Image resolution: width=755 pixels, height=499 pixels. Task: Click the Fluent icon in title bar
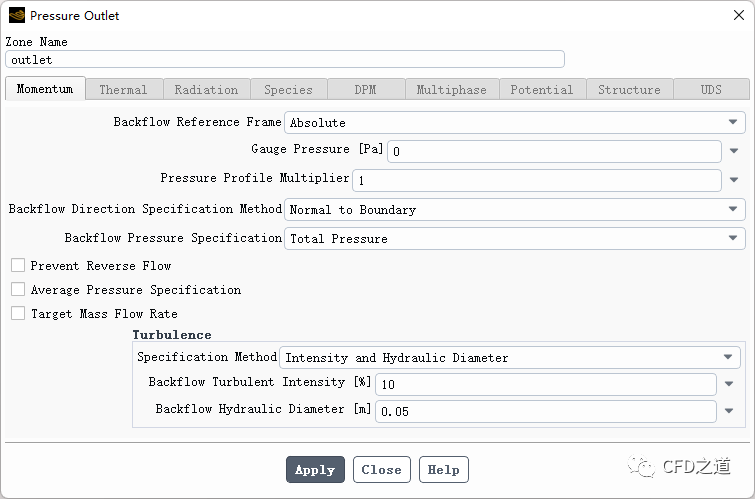[x=16, y=16]
